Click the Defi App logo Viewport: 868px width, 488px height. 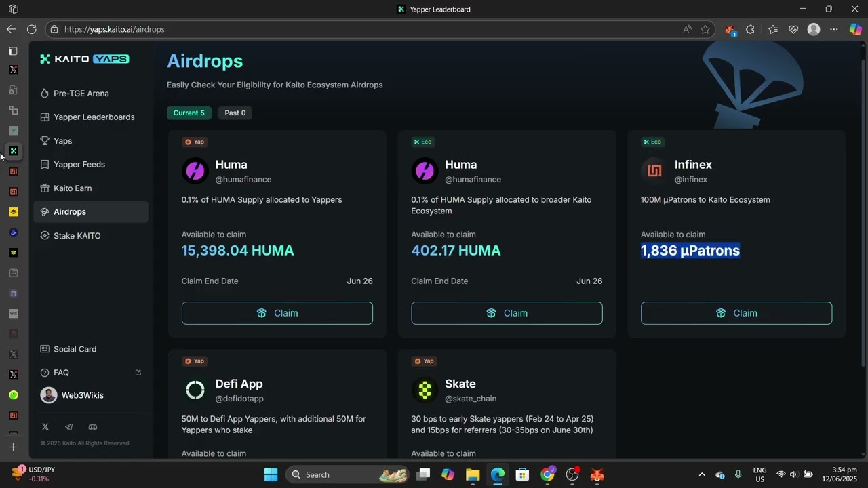pyautogui.click(x=195, y=390)
